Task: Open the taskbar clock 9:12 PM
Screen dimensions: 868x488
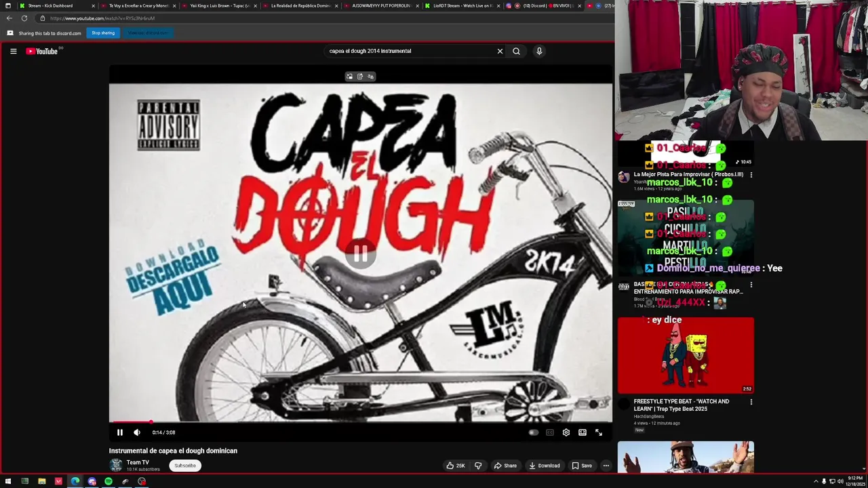Action: (x=854, y=481)
